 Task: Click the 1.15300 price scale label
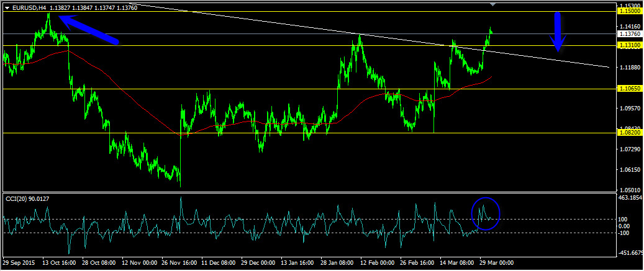[x=631, y=6]
